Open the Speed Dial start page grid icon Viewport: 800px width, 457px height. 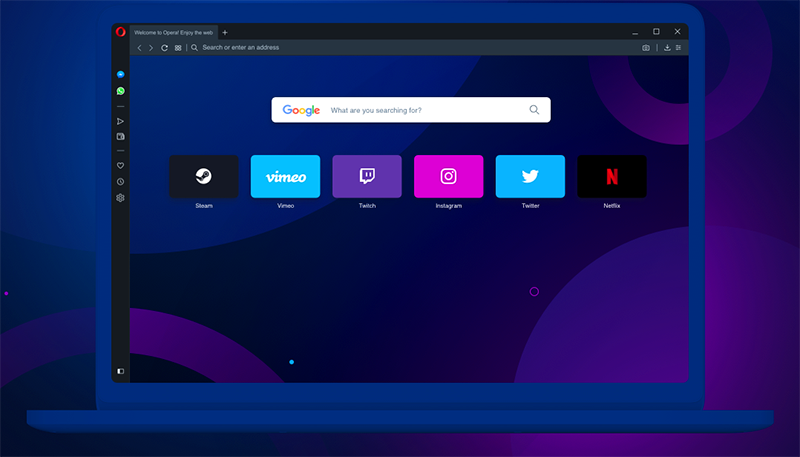pyautogui.click(x=178, y=48)
